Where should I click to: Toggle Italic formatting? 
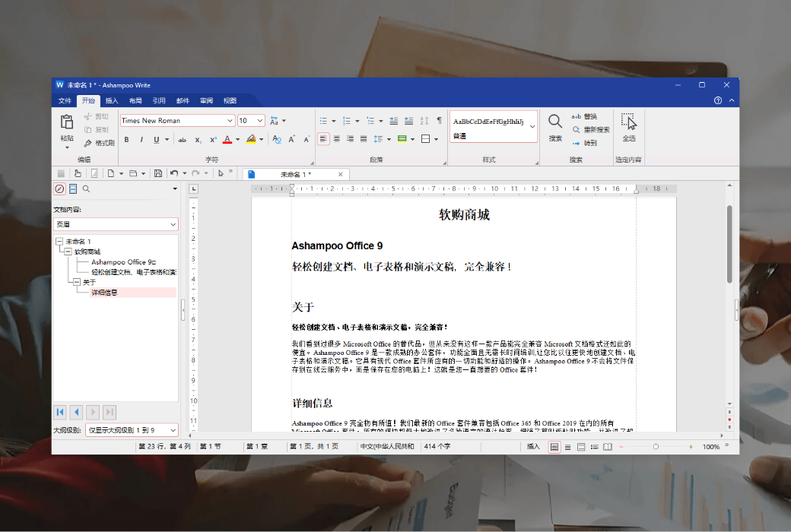[x=141, y=140]
